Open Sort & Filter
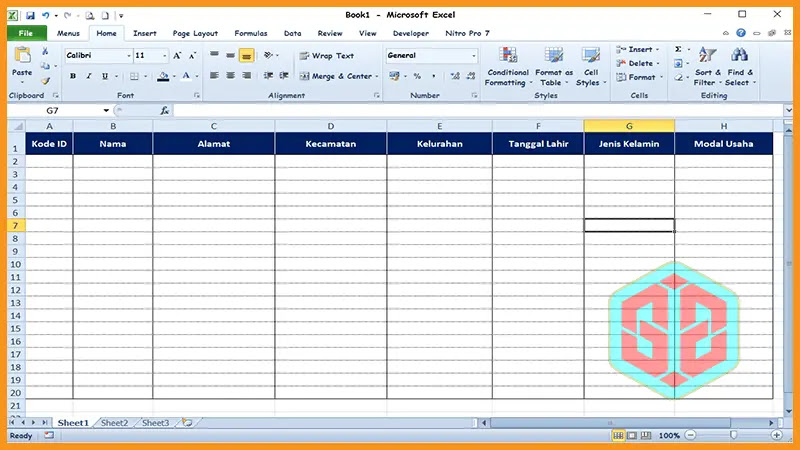Image resolution: width=800 pixels, height=450 pixels. tap(707, 66)
